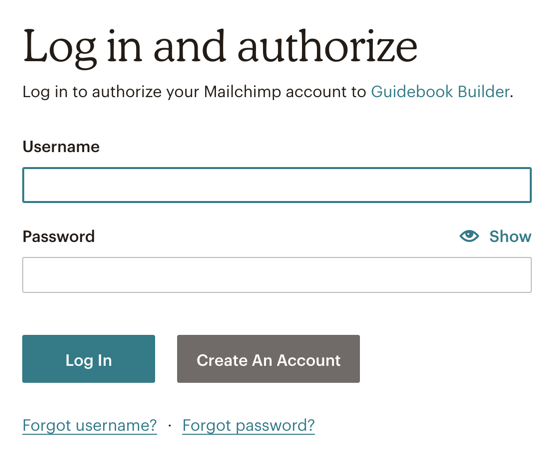Start signup via gray Create An Account
Screen dimensions: 555x449
(268, 359)
